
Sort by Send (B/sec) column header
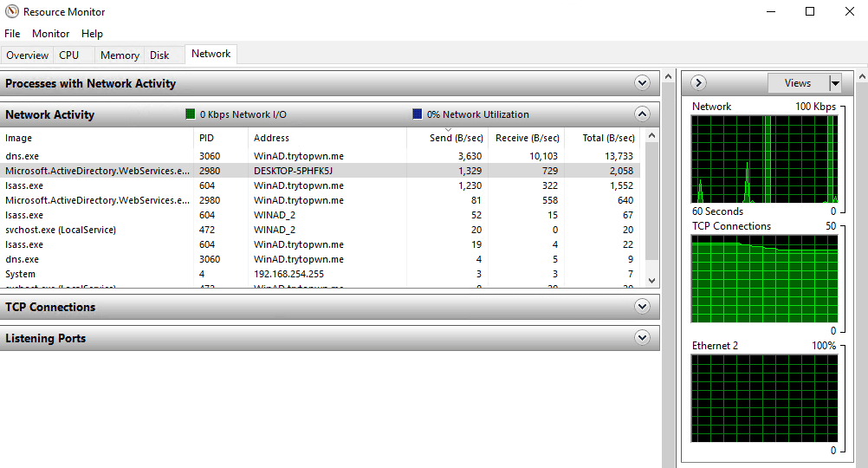point(447,138)
